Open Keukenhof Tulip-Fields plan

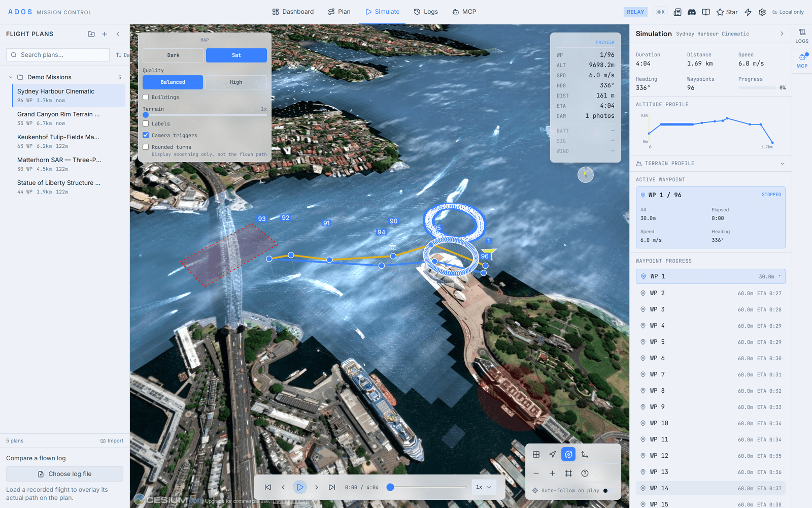(x=69, y=141)
